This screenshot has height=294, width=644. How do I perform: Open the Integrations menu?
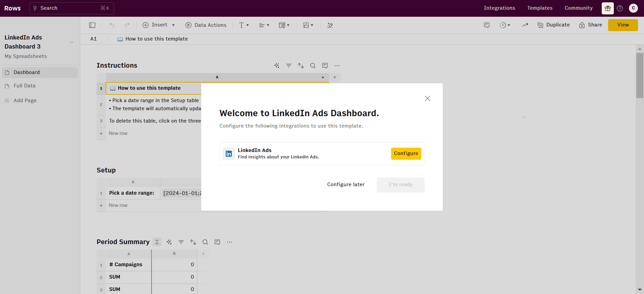tap(499, 8)
